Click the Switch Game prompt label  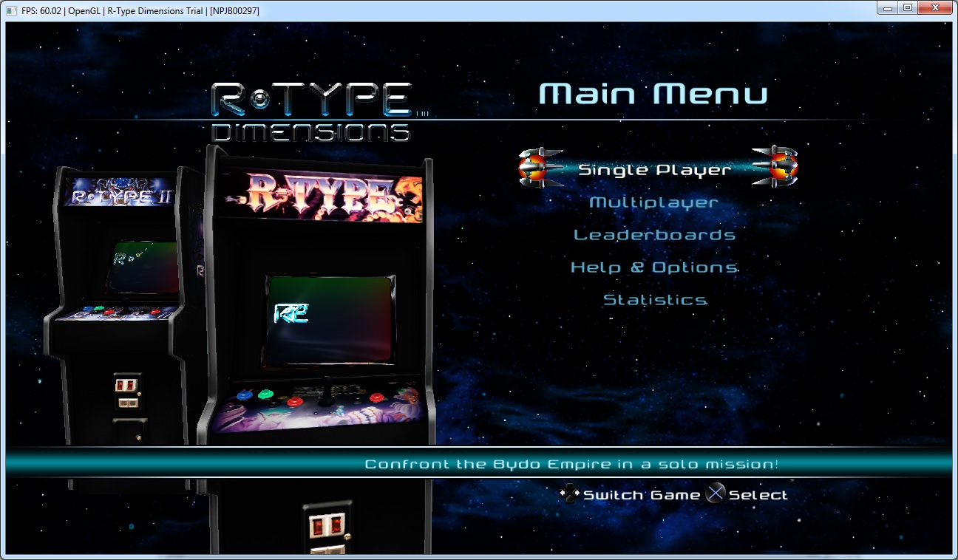[642, 495]
